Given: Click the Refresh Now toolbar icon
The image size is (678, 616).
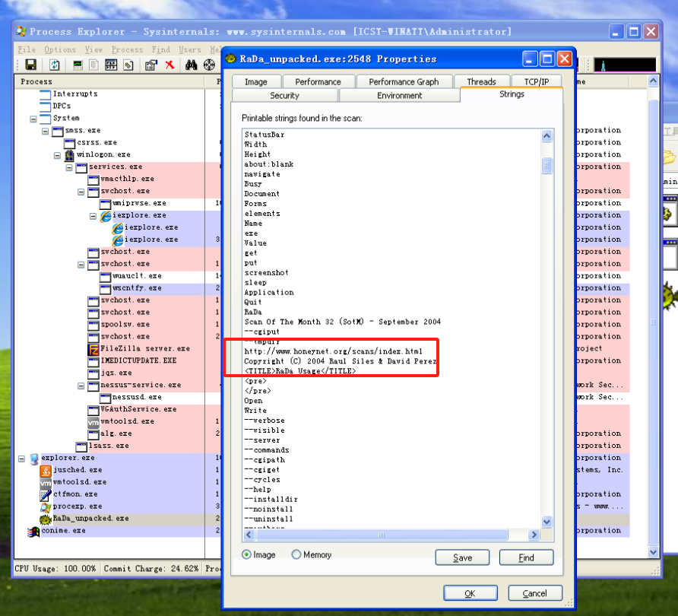Looking at the screenshot, I should pos(55,65).
